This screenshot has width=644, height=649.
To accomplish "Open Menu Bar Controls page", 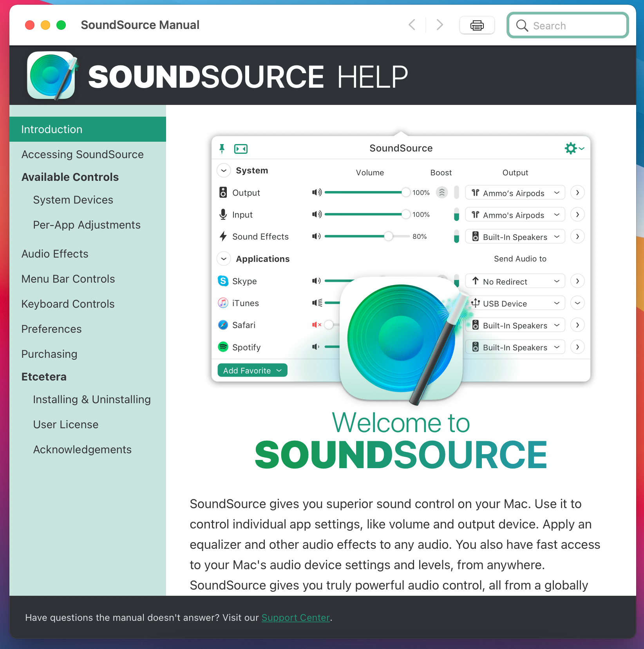I will pyautogui.click(x=68, y=279).
